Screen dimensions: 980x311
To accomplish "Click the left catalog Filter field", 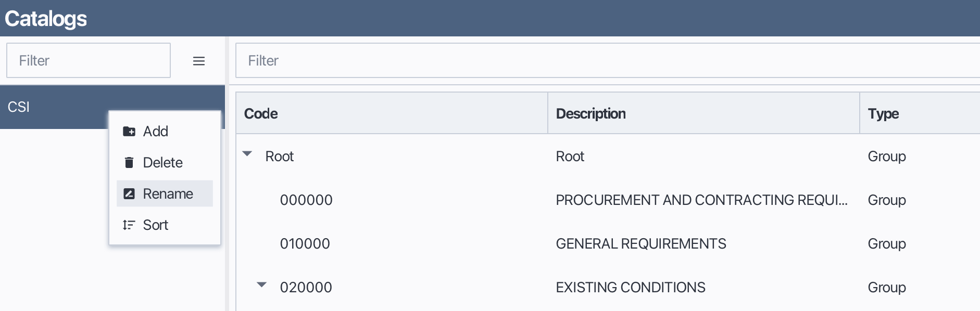I will [87, 60].
